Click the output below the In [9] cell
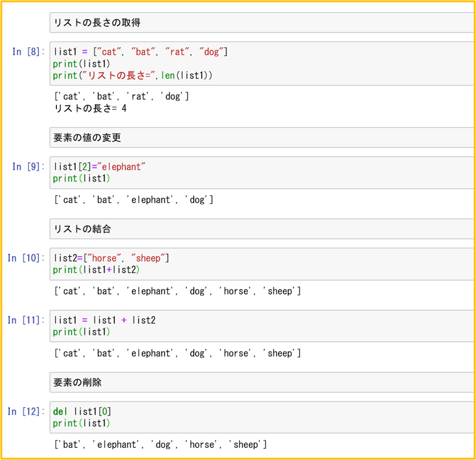 pos(134,200)
